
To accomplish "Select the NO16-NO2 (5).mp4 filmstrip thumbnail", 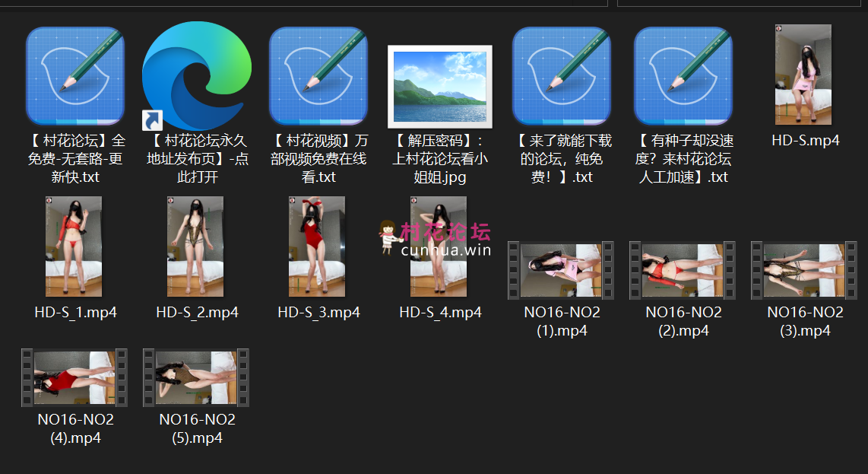I will (x=196, y=377).
